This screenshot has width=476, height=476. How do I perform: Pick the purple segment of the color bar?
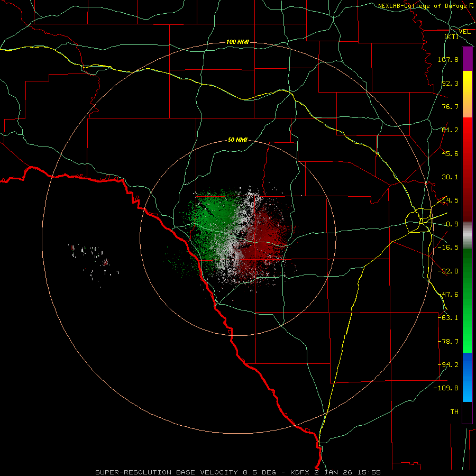(x=467, y=59)
